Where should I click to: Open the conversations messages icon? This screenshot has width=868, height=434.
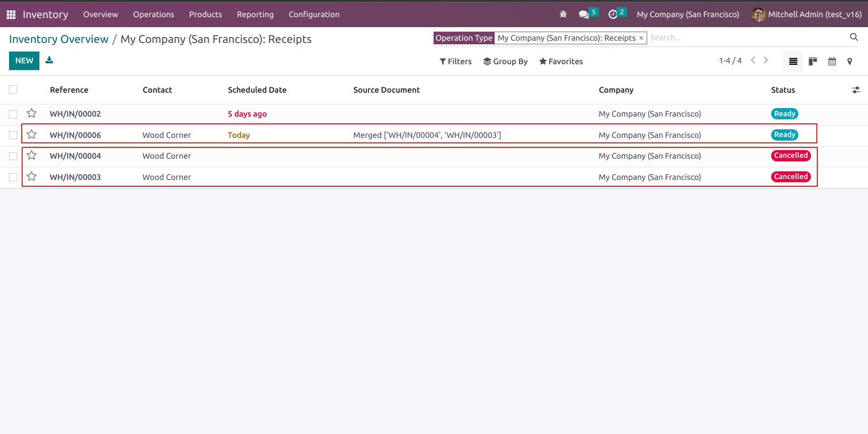point(584,14)
